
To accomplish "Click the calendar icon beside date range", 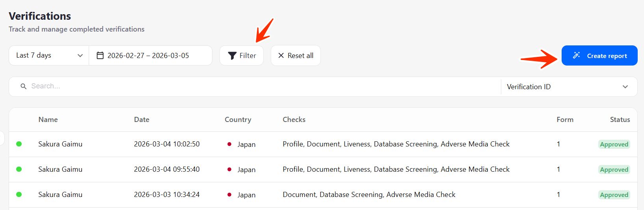I will click(100, 56).
